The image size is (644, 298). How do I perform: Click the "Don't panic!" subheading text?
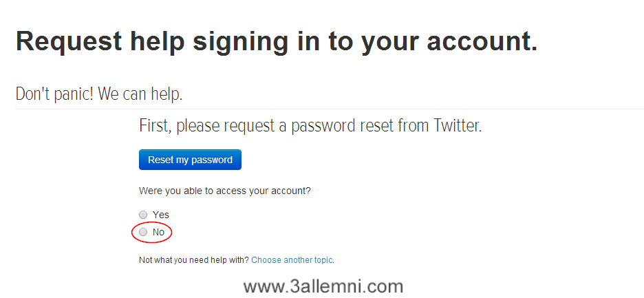[x=54, y=94]
